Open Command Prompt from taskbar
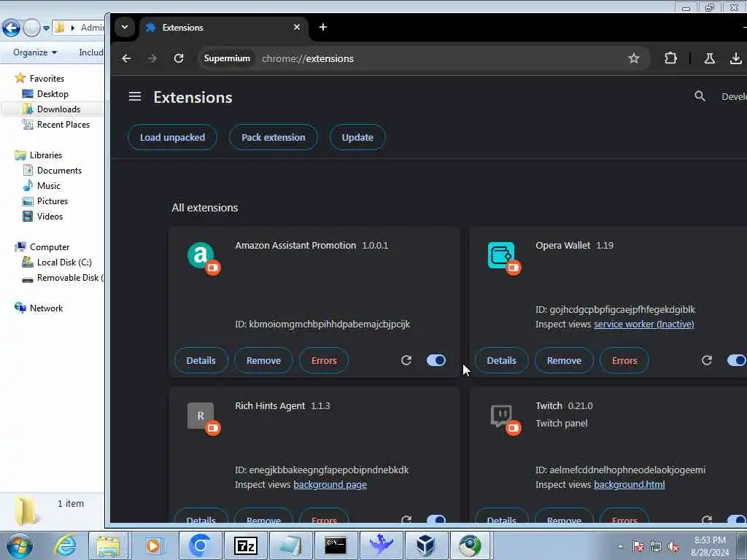Screen dimensions: 747x560 (x=336, y=545)
